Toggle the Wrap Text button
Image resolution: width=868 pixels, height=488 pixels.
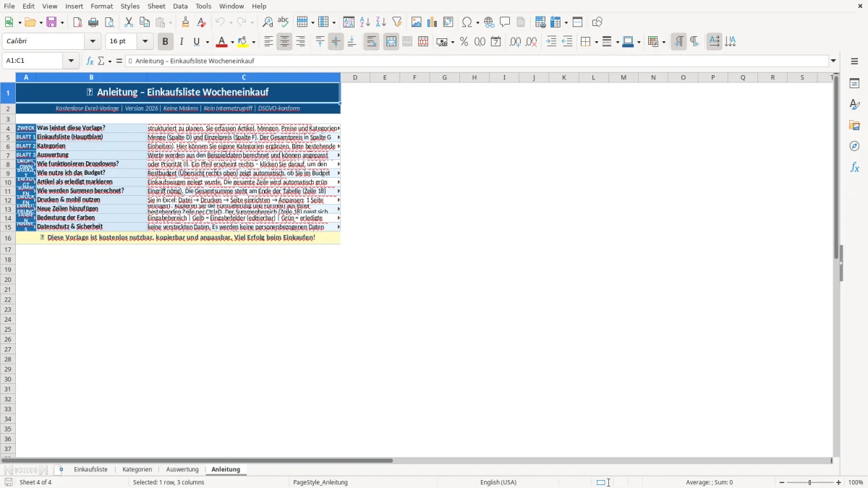tap(372, 42)
